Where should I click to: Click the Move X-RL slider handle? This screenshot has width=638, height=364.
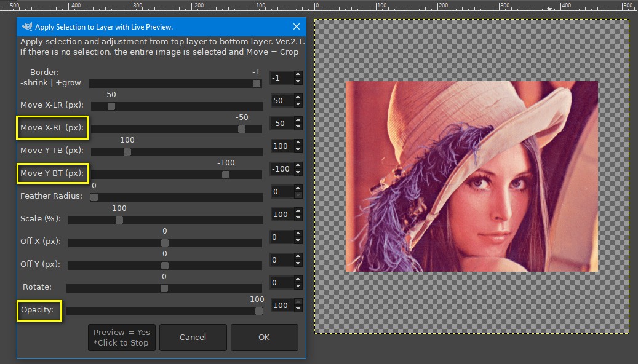coord(242,129)
